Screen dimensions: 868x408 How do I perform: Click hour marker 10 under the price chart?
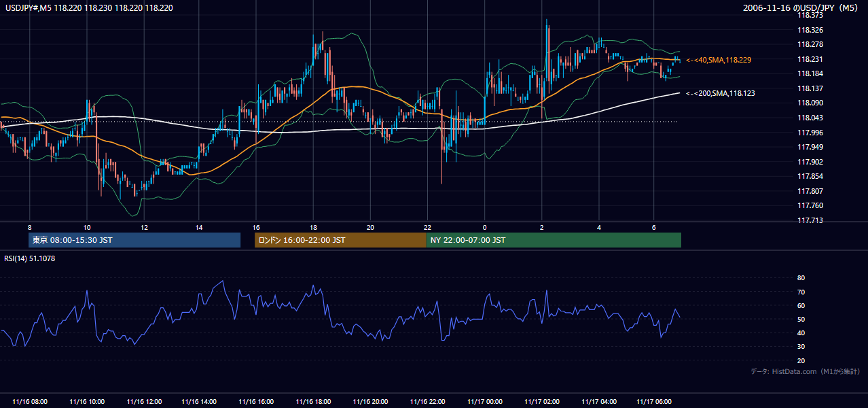86,228
